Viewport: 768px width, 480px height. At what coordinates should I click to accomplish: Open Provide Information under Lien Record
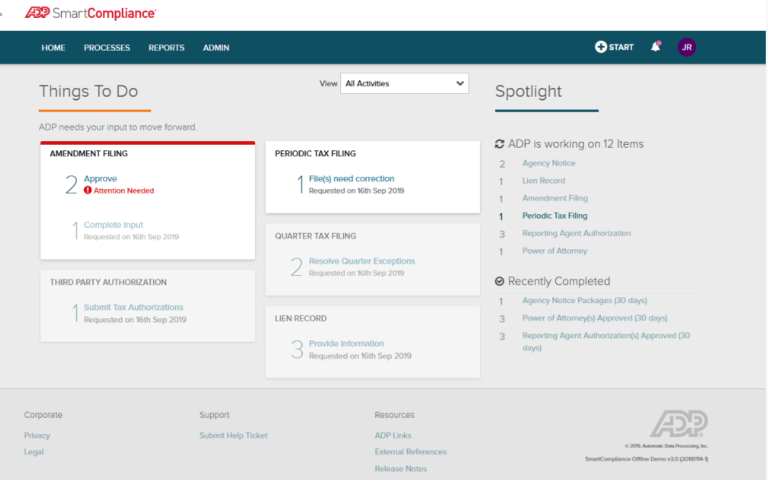[346, 343]
